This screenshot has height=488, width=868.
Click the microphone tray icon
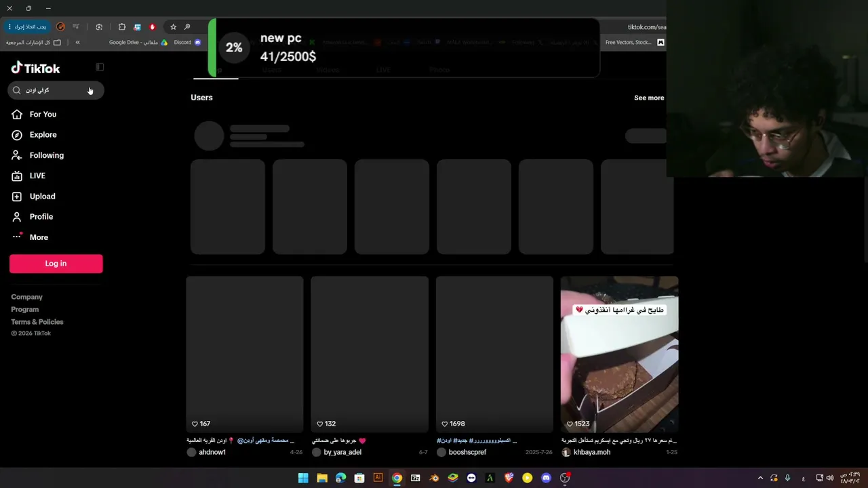[x=787, y=478]
